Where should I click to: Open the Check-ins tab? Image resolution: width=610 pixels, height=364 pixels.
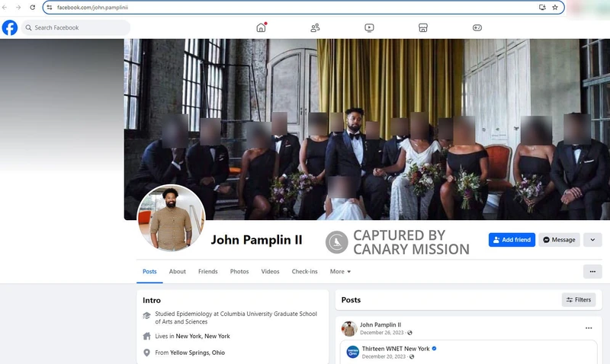click(x=304, y=272)
